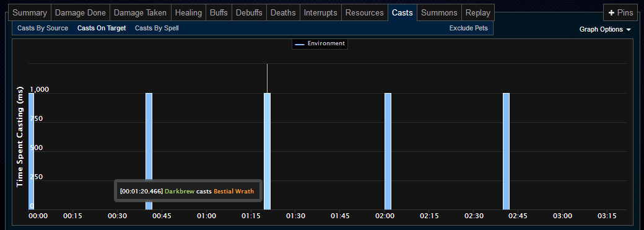Viewport: 644px width, 230px height.
Task: Click the 750 y-axis value
Action: tap(36, 118)
